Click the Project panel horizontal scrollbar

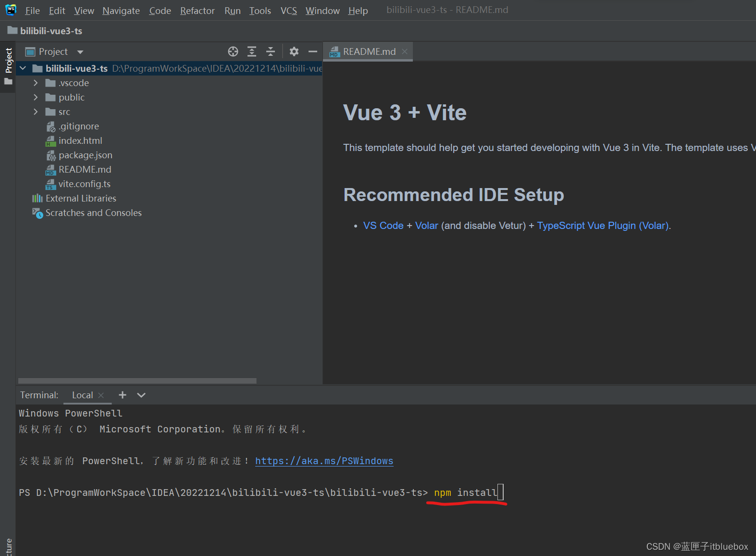click(137, 380)
